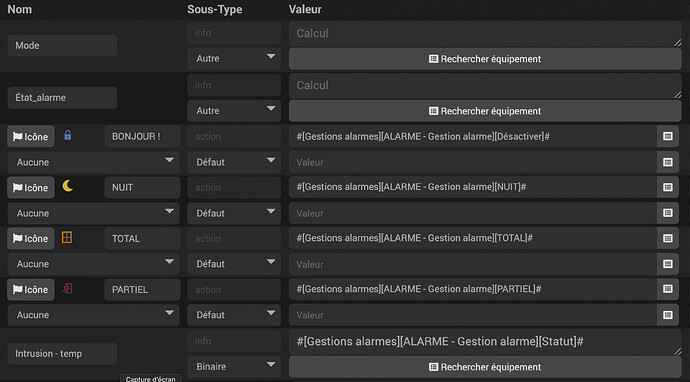
Task: Click the disabled action type field of NUIT
Action: pos(234,187)
